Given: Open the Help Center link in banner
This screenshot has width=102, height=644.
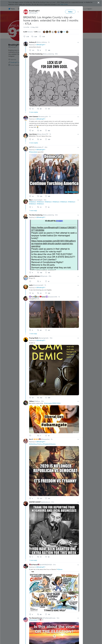Looking at the screenshot, I should coord(64,4).
